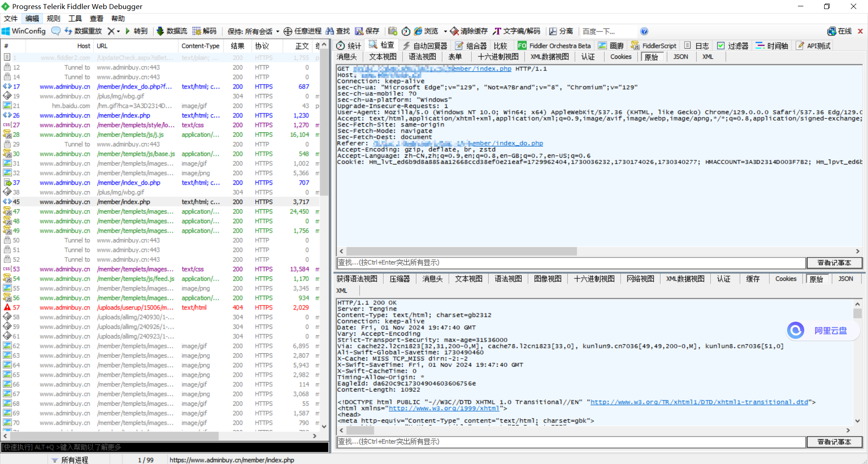This screenshot has height=464, width=868.
Task: Click the request pane search field
Action: tap(571, 262)
